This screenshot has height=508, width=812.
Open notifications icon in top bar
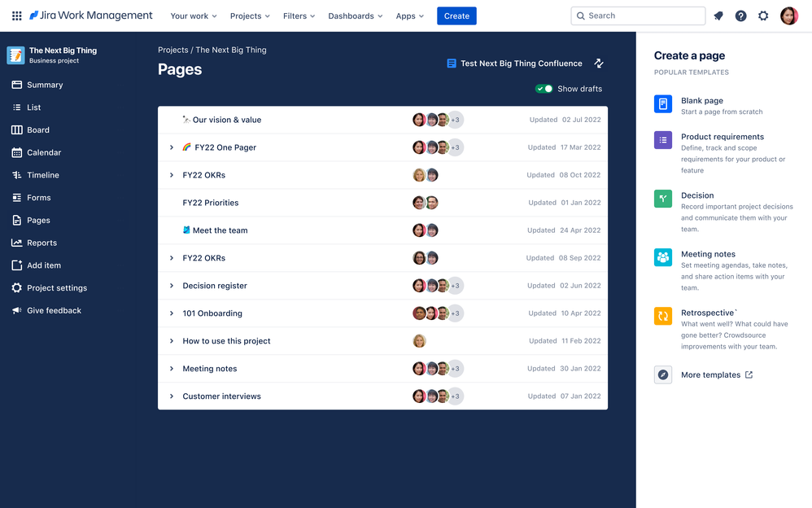[718, 15]
